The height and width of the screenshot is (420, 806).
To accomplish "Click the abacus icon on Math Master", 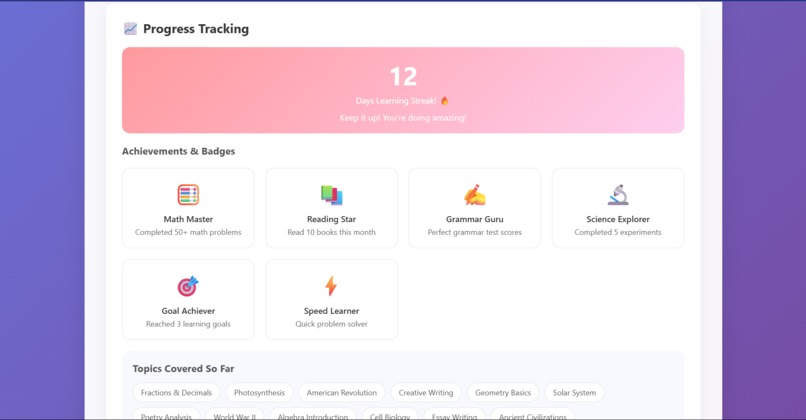I will [188, 195].
